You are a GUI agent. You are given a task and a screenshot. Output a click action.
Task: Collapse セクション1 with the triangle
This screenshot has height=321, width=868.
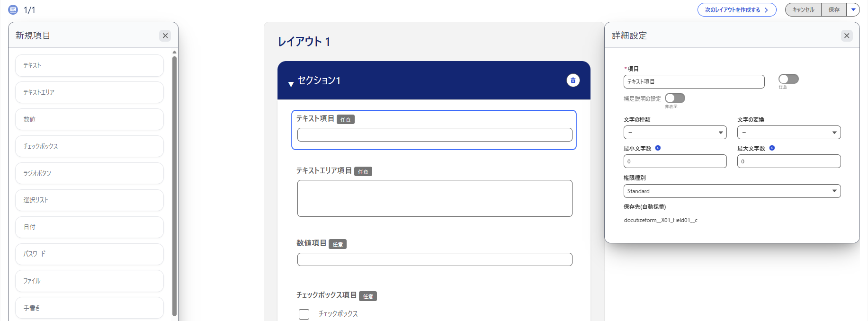click(291, 84)
